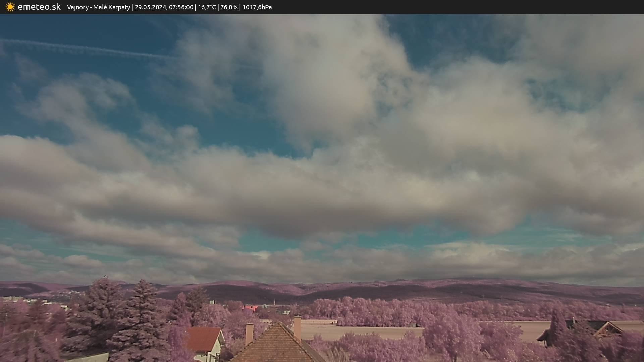Click the 76,0% humidity reading
The image size is (644, 362).
(x=229, y=7)
